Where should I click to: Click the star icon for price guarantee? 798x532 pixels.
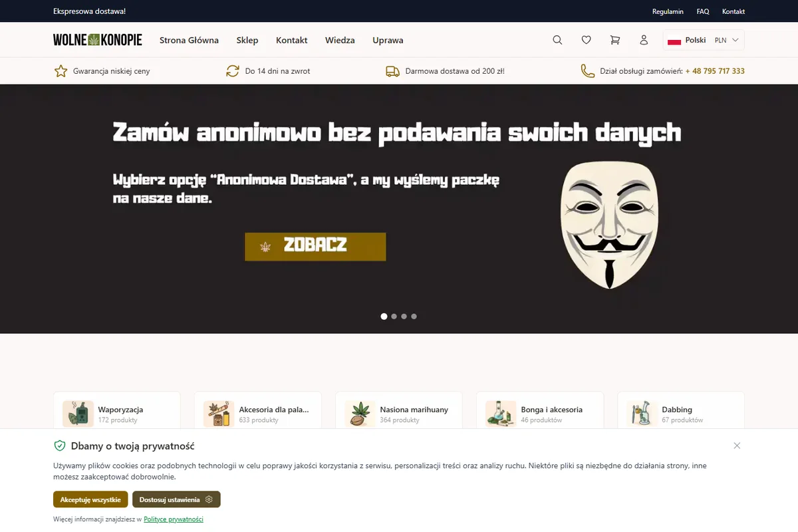61,71
